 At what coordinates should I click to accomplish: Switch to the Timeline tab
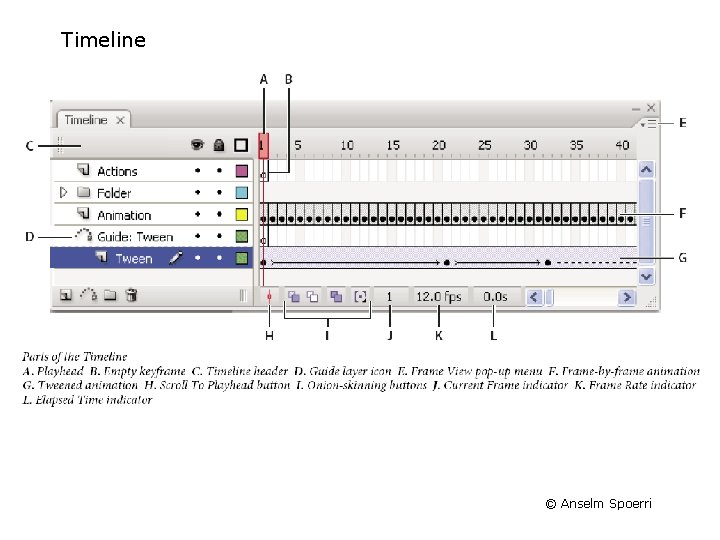86,120
